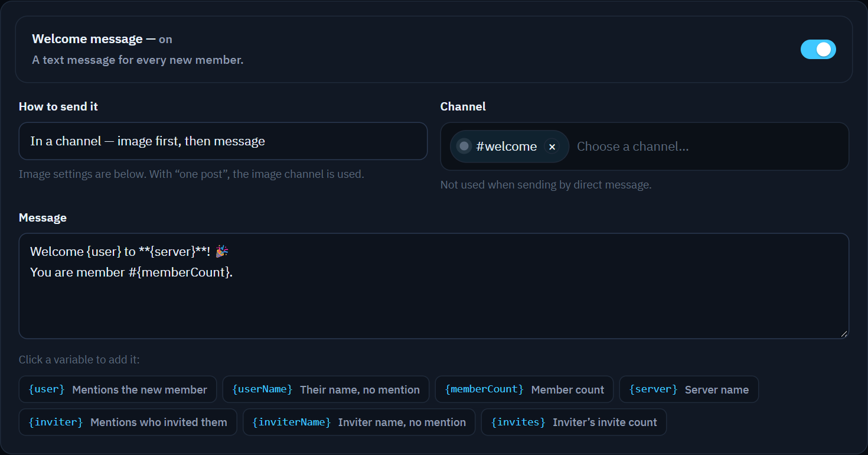Click the #welcome channel chip dot icon
The image size is (868, 455).
coord(464,146)
